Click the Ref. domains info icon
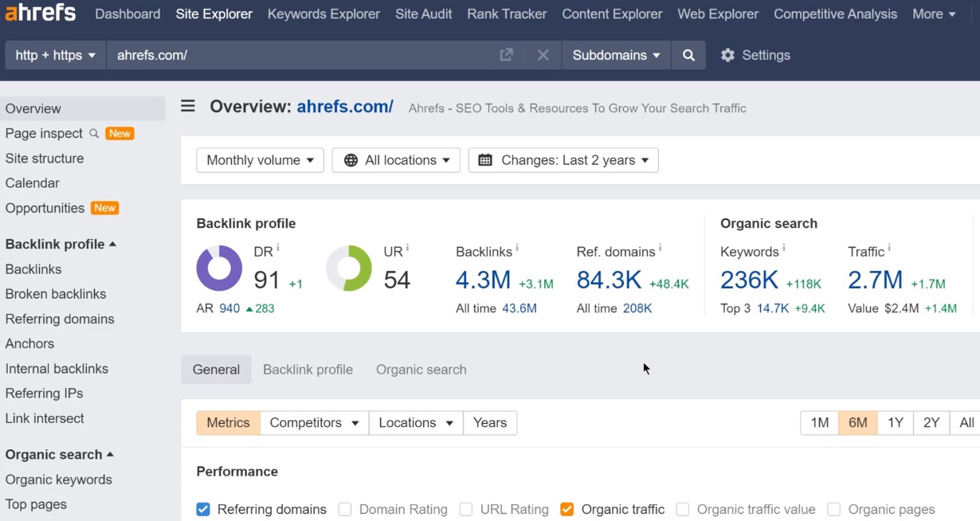The image size is (980, 521). [660, 248]
